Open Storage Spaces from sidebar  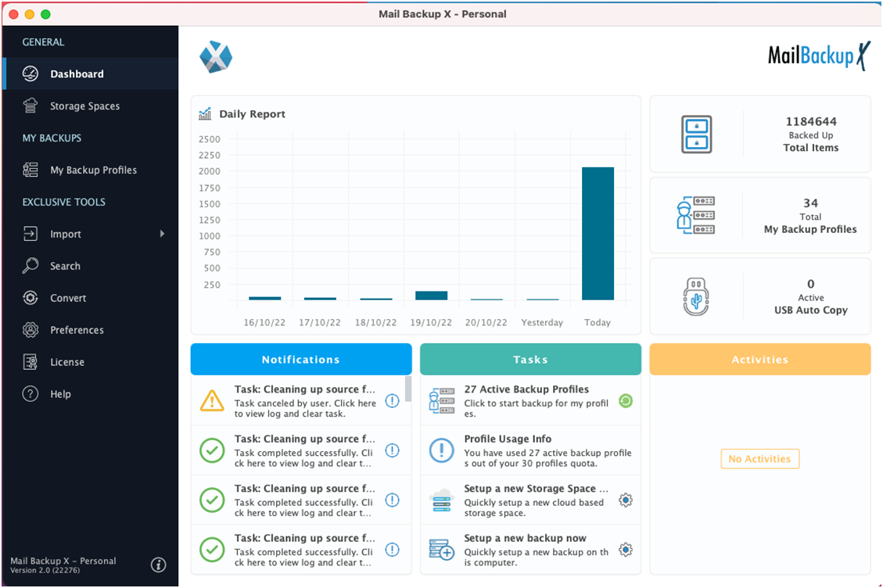pos(91,106)
